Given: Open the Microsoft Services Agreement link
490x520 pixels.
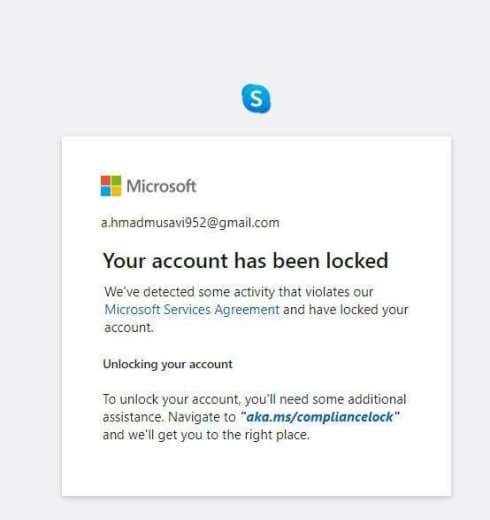Looking at the screenshot, I should click(192, 310).
